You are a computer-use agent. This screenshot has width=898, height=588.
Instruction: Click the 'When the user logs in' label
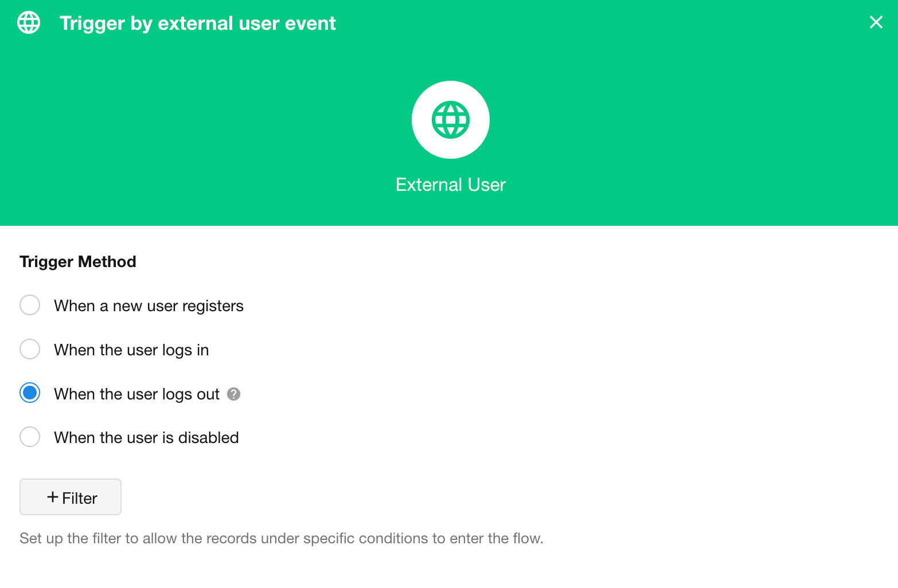tap(131, 350)
